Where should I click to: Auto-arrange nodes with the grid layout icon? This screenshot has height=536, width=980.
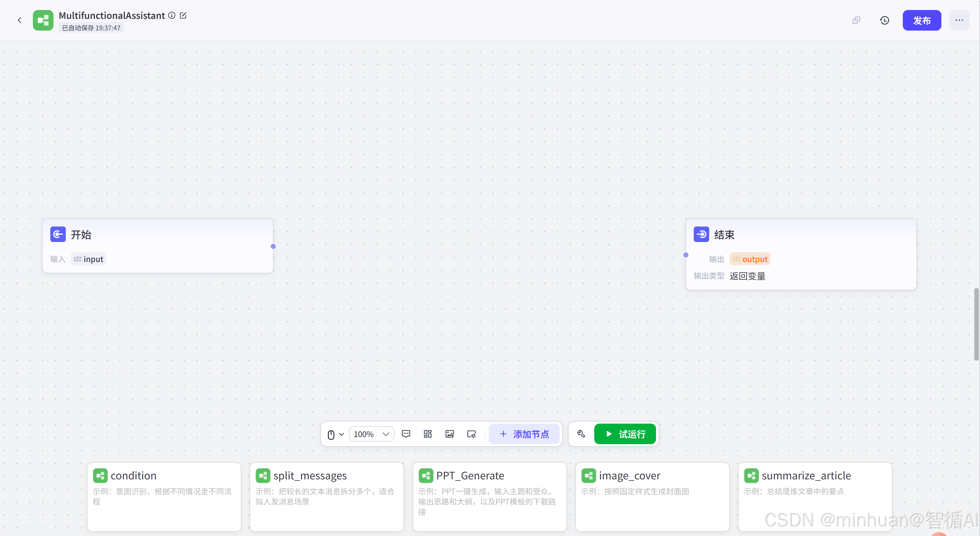click(428, 434)
